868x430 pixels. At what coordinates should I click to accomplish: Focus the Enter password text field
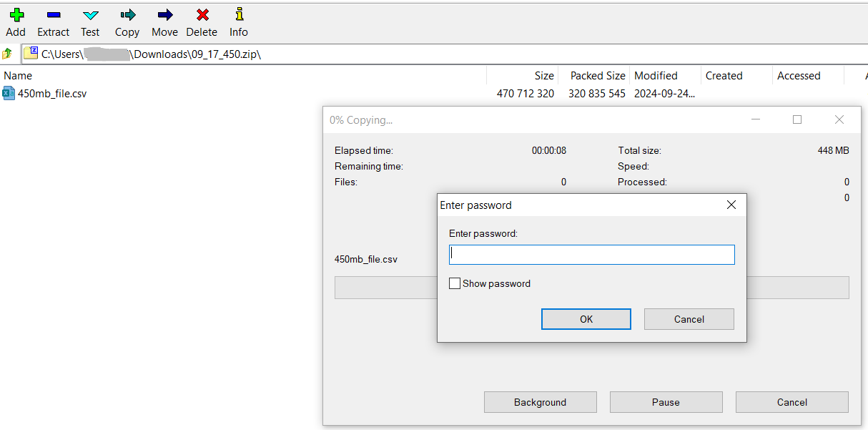pyautogui.click(x=592, y=255)
